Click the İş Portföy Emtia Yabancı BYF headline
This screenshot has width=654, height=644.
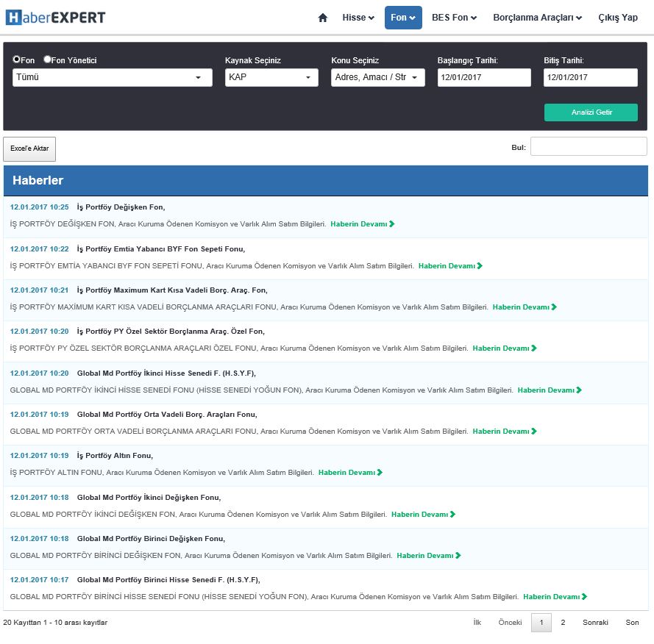coord(161,249)
